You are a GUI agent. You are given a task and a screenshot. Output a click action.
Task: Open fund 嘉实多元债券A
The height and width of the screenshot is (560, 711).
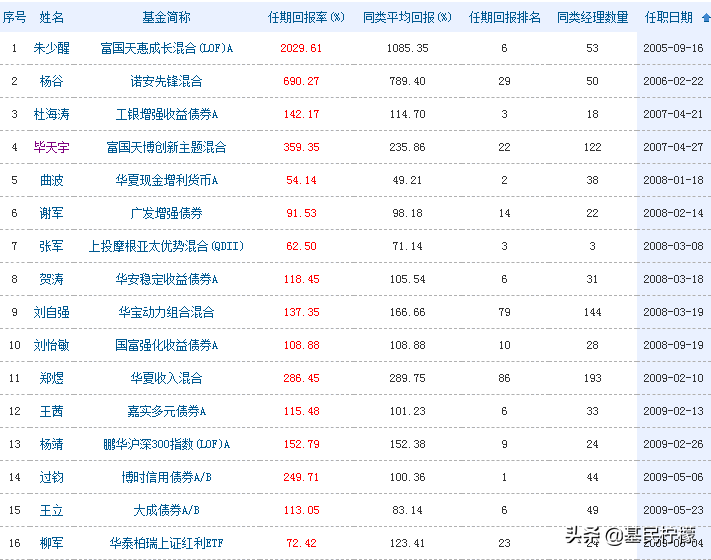click(x=166, y=411)
